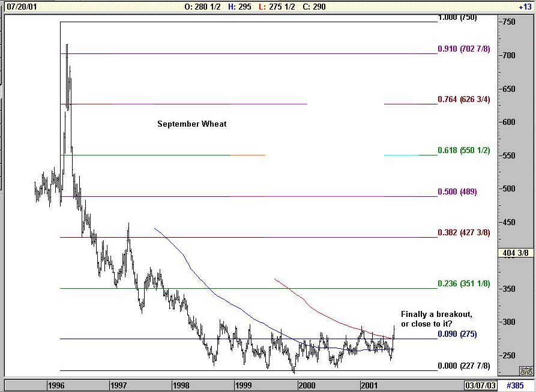
Task: Click the 0.618 (550 1/2) retracement label
Action: point(464,150)
